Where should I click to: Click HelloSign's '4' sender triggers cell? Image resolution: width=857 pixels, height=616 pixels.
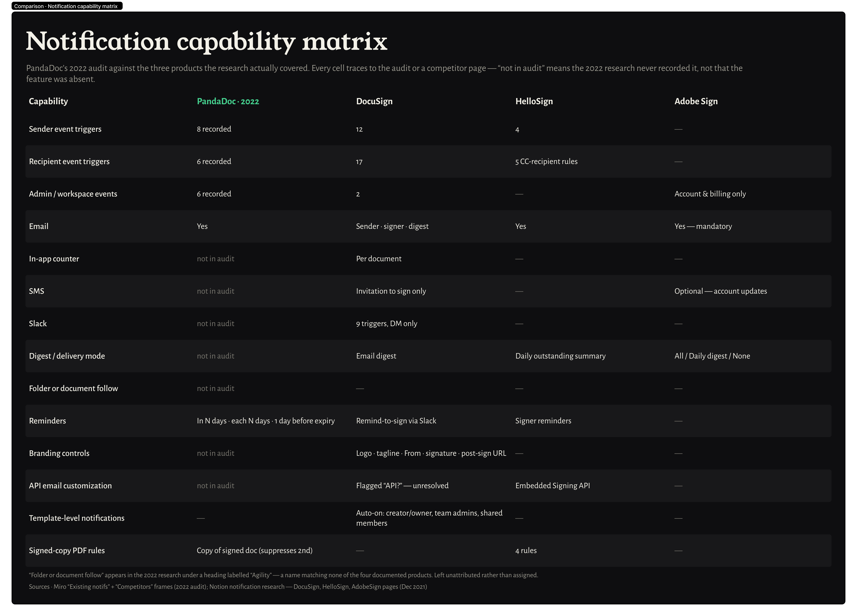click(517, 130)
